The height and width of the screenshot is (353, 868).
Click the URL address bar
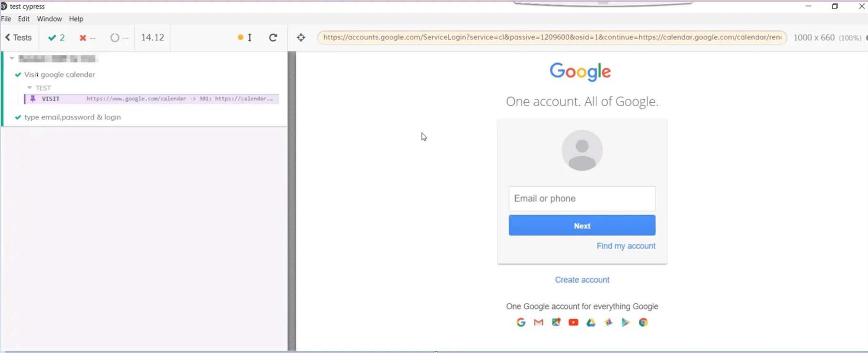click(x=552, y=37)
